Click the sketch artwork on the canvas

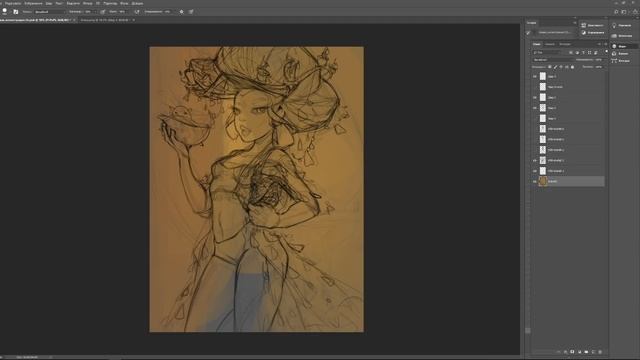256,189
